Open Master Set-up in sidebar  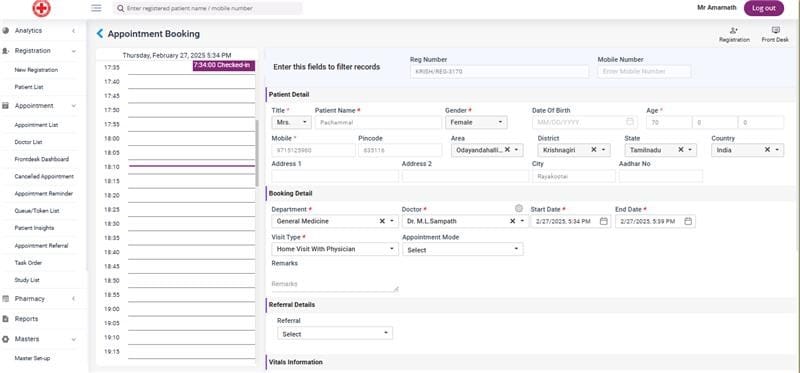tap(32, 358)
